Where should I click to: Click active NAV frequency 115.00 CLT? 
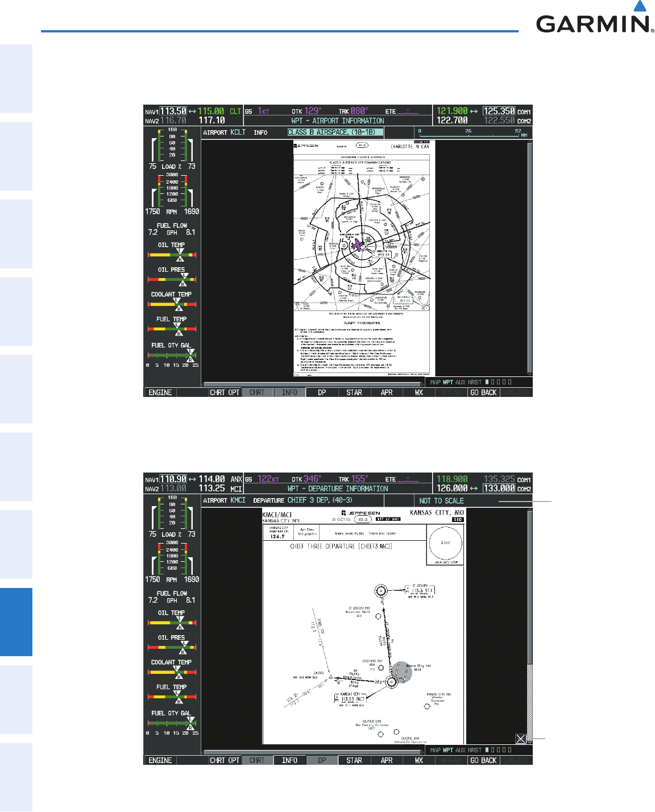coord(219,111)
